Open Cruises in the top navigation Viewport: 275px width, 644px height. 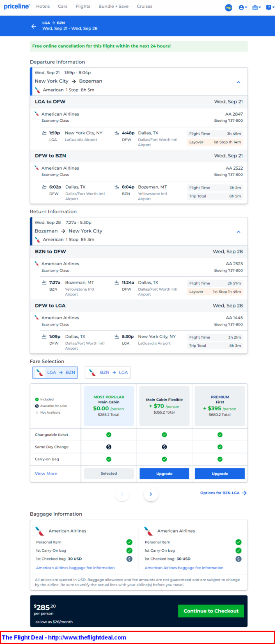click(x=144, y=7)
